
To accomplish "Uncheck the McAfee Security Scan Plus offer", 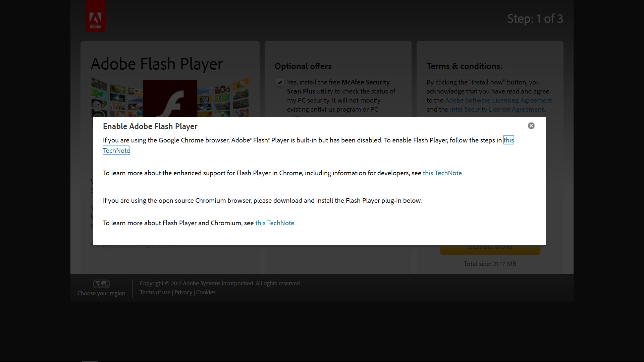I will (x=280, y=82).
